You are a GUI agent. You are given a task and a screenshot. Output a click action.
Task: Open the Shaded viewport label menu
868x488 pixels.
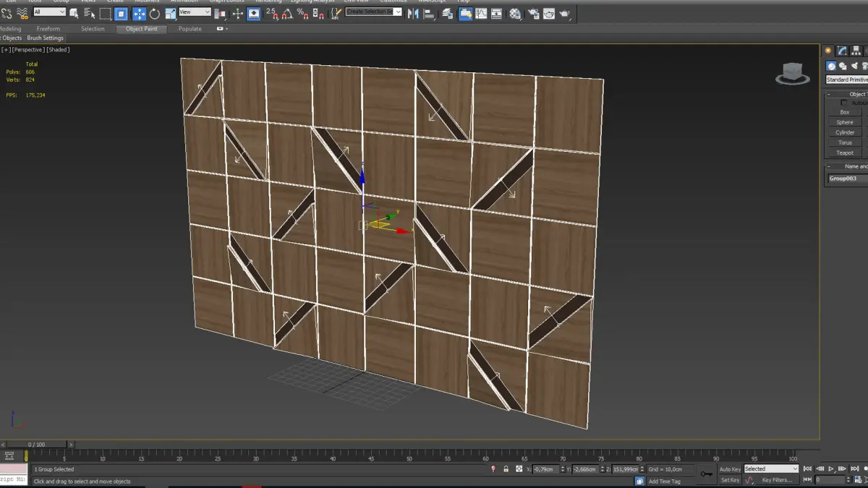coord(59,50)
